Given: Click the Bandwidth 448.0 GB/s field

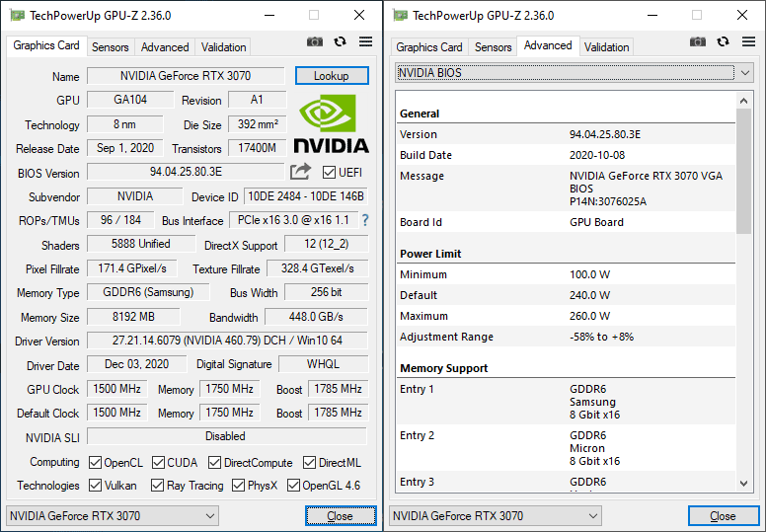Looking at the screenshot, I should click(316, 317).
